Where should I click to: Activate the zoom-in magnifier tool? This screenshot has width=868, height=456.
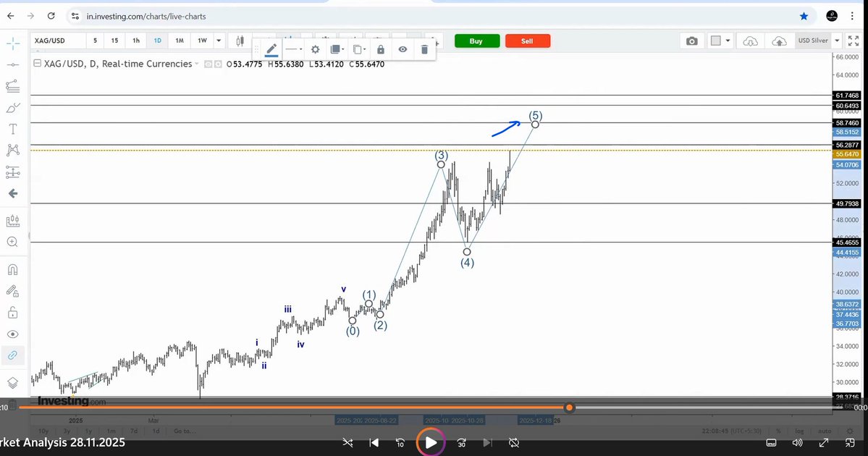[x=13, y=242]
